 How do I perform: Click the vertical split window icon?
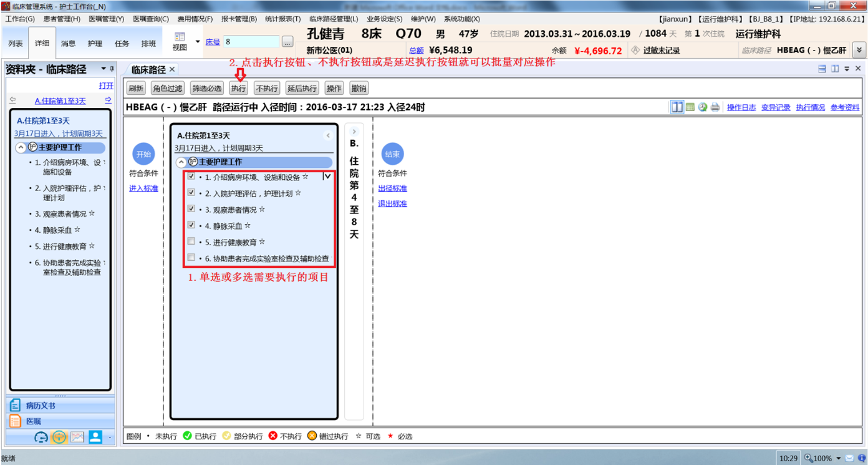[x=835, y=69]
